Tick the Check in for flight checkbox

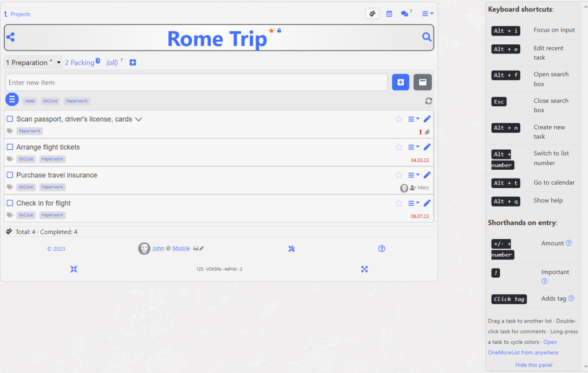click(10, 203)
